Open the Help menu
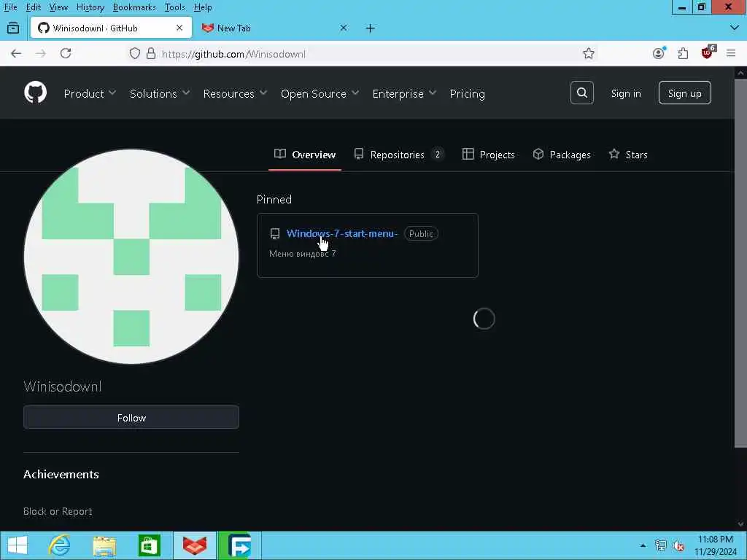The height and width of the screenshot is (560, 747). coord(203,7)
